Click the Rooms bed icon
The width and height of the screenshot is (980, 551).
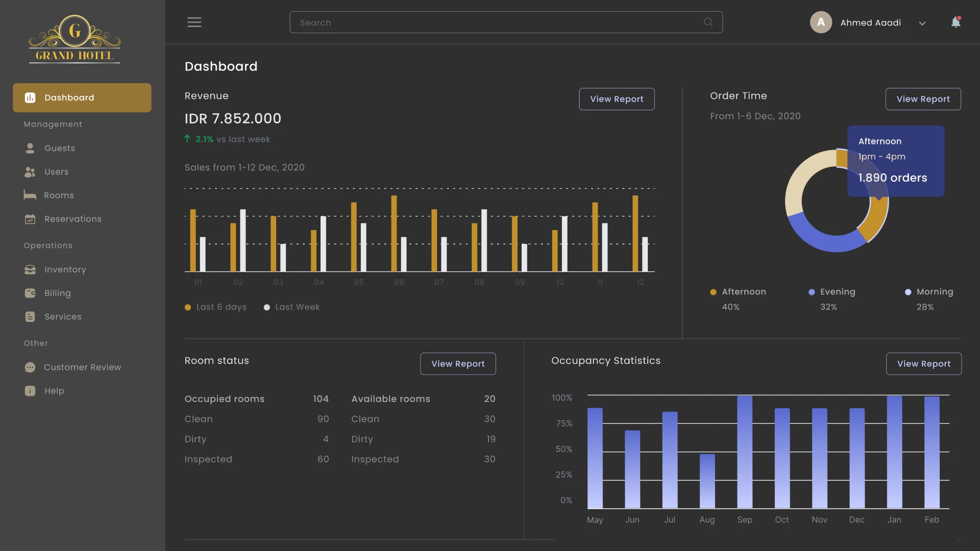[30, 195]
